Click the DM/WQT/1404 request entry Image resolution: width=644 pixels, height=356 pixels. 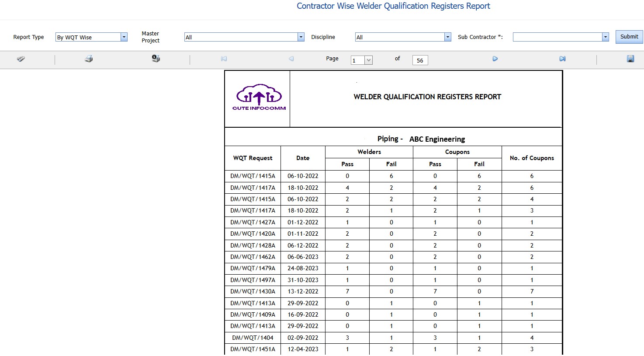pos(253,338)
